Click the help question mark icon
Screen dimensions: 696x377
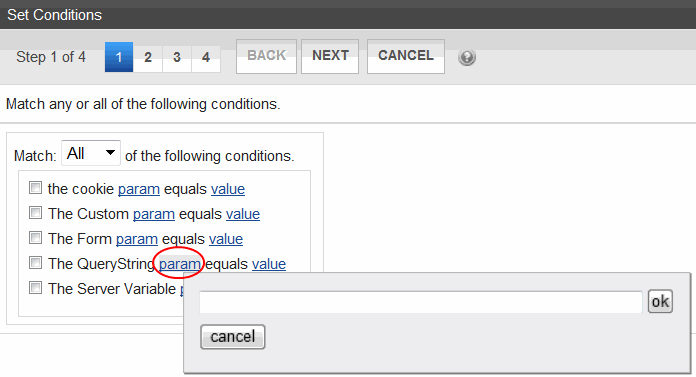pos(467,57)
